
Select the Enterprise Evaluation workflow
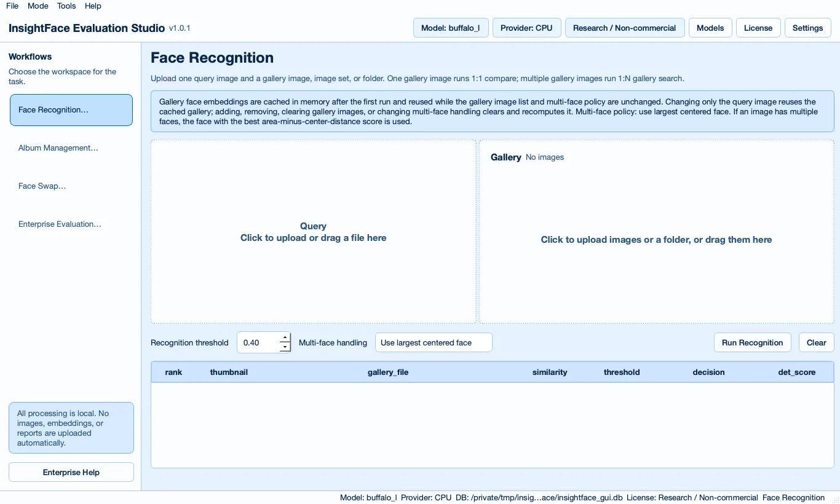71,224
